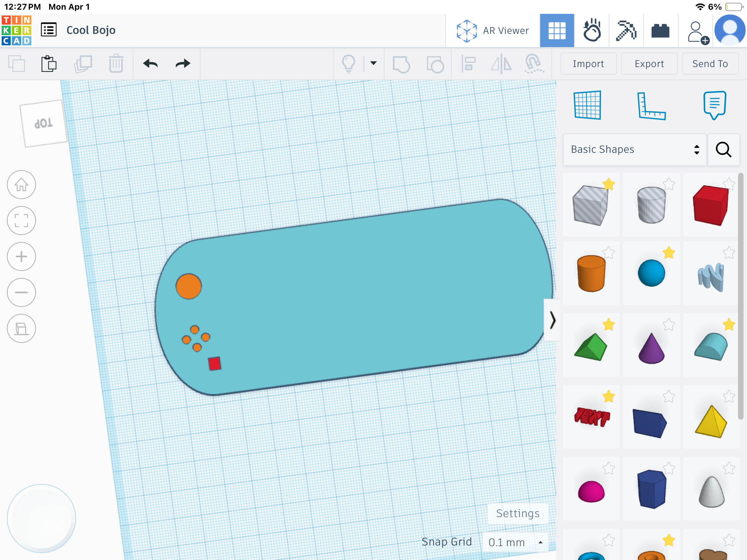
Task: Toggle orthographic perspective view icon
Action: [x=21, y=328]
